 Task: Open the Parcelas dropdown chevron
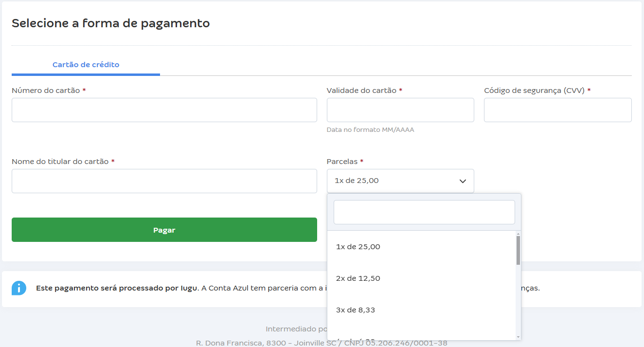(463, 181)
